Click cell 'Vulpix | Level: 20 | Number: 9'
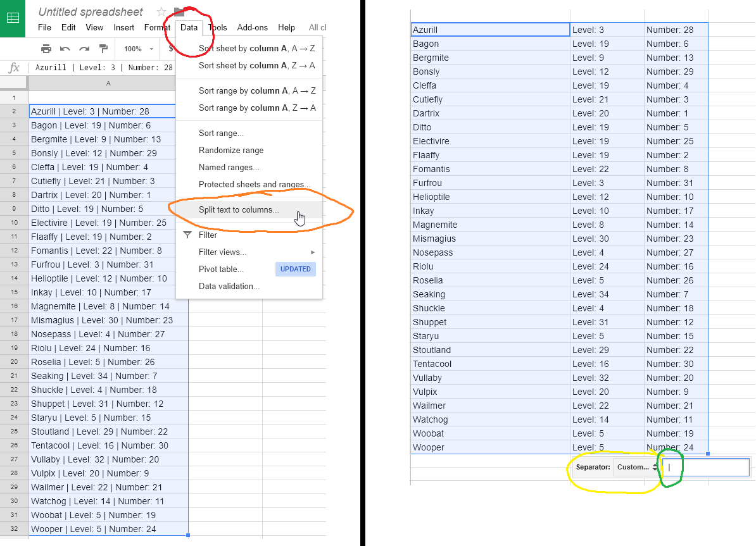Screen dimensions: 756x546 (108, 473)
